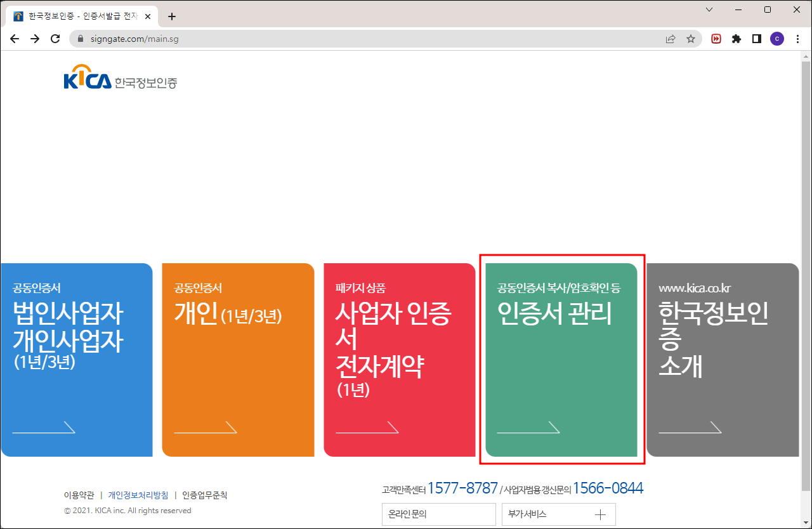
Task: Open the browser extensions puzzle icon
Action: click(x=736, y=39)
